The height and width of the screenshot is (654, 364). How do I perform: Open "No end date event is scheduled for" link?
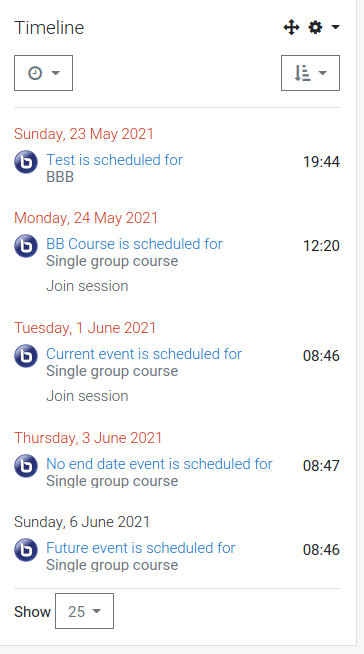(x=159, y=464)
